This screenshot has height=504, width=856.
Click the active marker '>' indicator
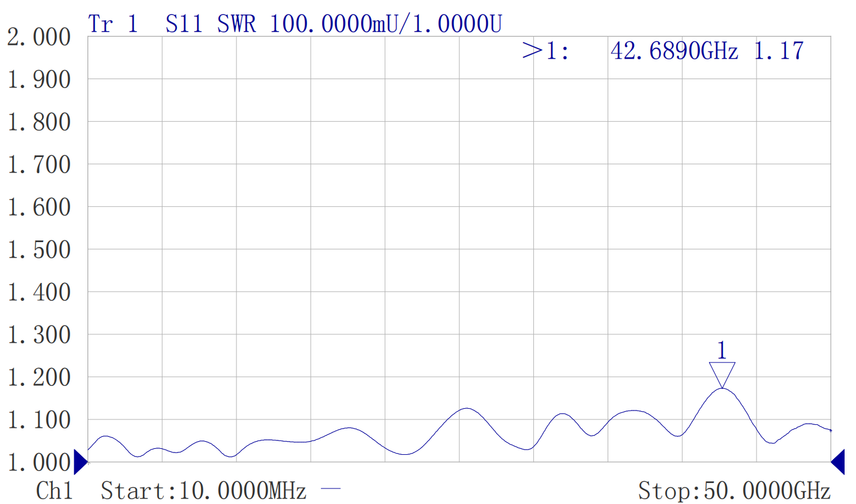coord(531,51)
